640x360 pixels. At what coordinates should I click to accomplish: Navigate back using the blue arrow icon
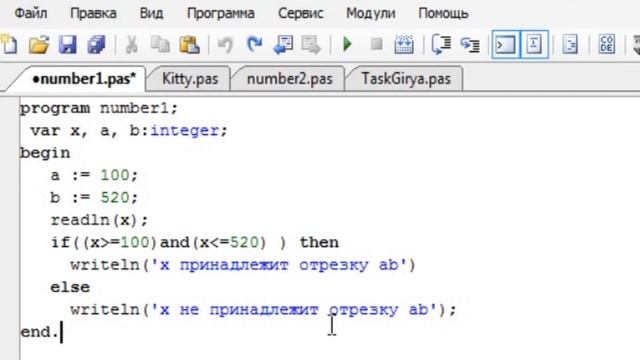(x=283, y=44)
